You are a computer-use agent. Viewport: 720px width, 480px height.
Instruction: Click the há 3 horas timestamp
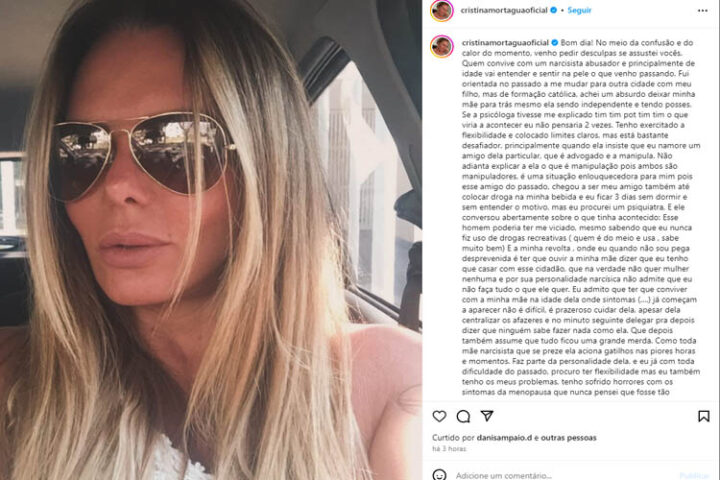click(449, 449)
